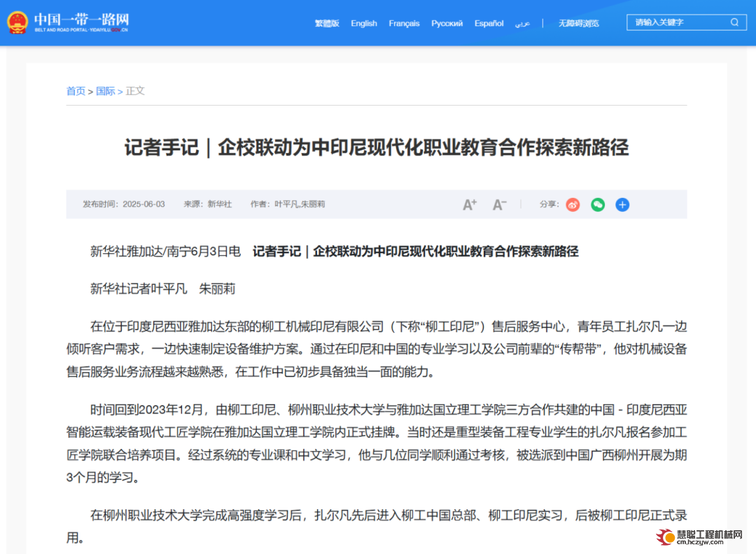Click 作者：叶平凡,朱丽莉 text
This screenshot has height=554, width=756.
[x=288, y=204]
